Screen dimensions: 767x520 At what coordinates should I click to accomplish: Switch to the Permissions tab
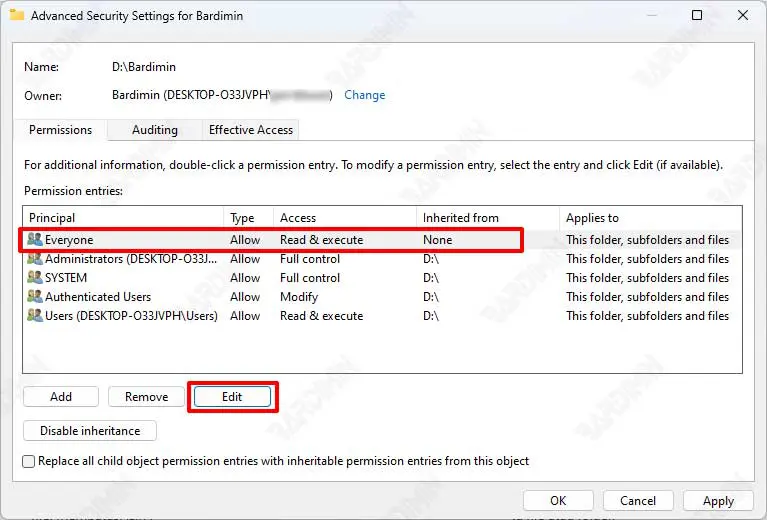point(60,130)
